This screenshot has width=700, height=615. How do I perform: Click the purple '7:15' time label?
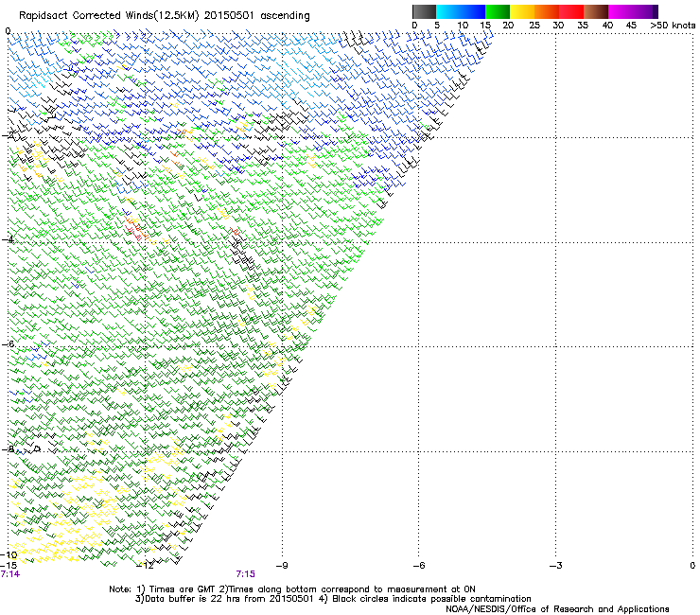pyautogui.click(x=246, y=574)
